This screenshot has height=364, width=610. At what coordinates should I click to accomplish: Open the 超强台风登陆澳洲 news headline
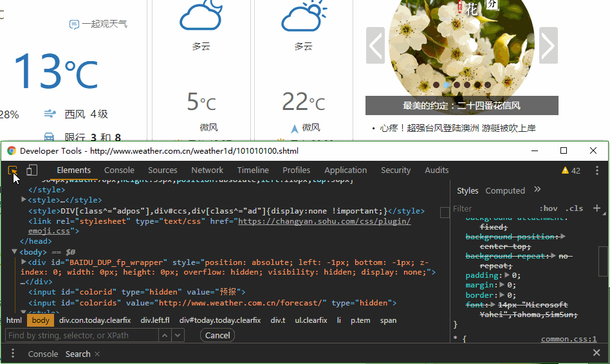coord(457,128)
